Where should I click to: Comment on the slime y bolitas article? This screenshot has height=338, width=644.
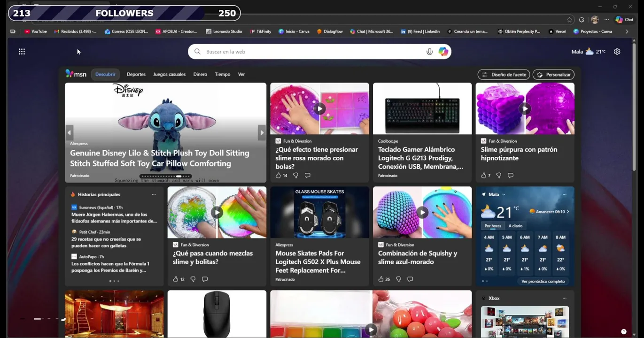205,279
